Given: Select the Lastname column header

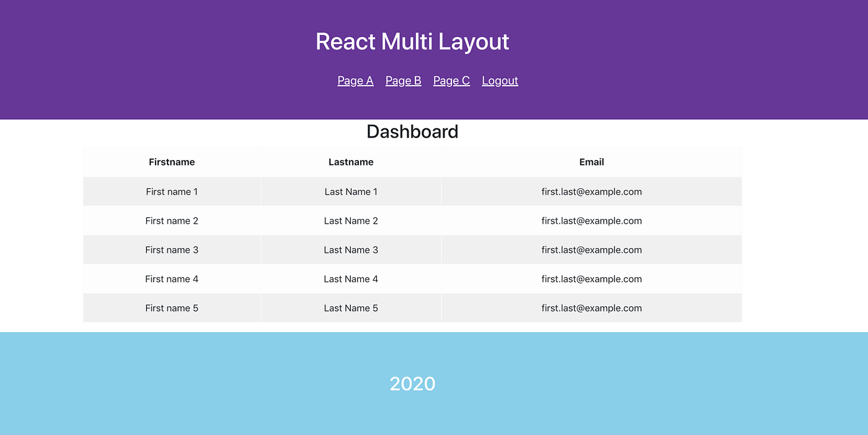Looking at the screenshot, I should click(351, 162).
